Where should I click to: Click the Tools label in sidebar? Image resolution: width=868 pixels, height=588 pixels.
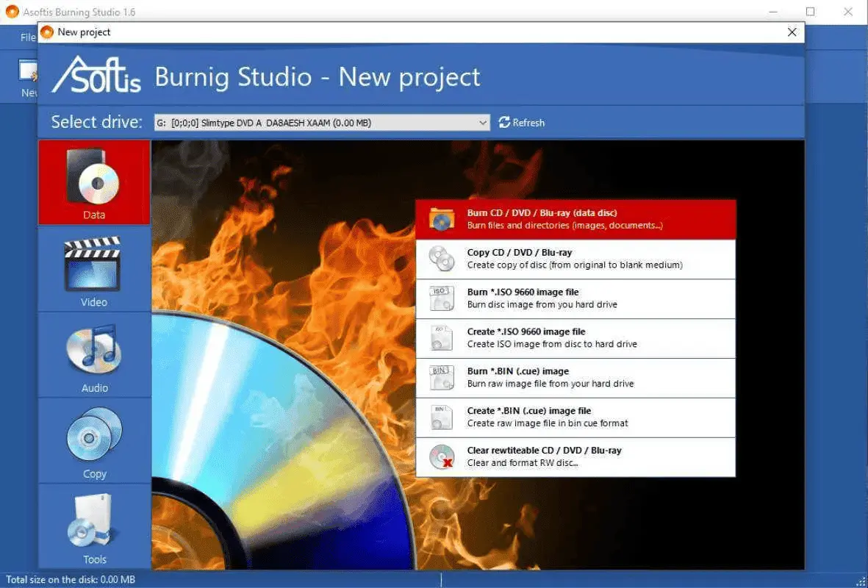coord(95,559)
